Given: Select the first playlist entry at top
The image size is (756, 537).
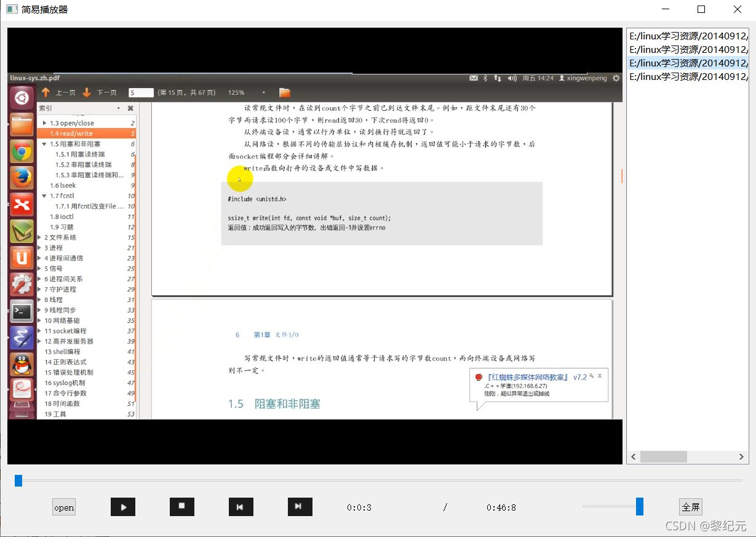Looking at the screenshot, I should (688, 36).
